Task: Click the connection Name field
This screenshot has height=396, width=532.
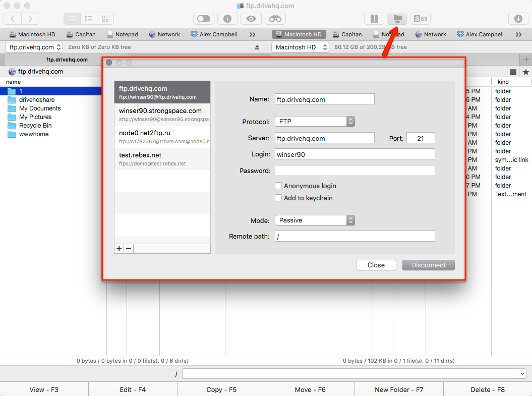Action: [325, 99]
